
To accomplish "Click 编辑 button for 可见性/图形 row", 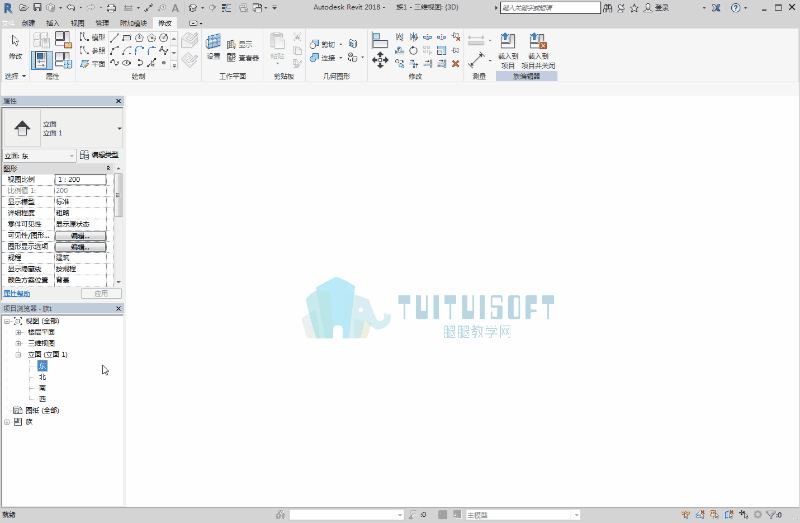I will pyautogui.click(x=81, y=236).
